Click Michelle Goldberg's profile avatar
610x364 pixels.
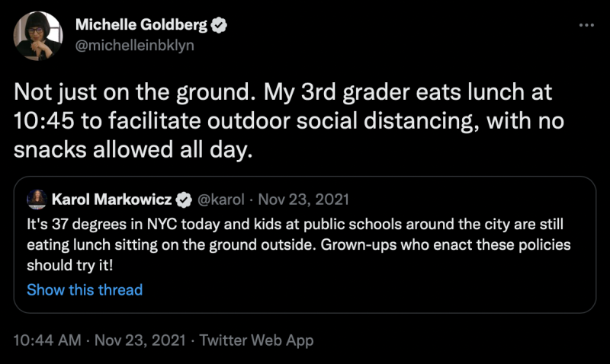point(38,36)
